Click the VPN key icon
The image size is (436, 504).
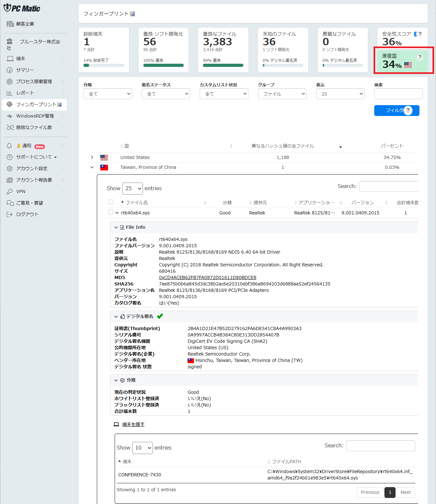point(10,191)
